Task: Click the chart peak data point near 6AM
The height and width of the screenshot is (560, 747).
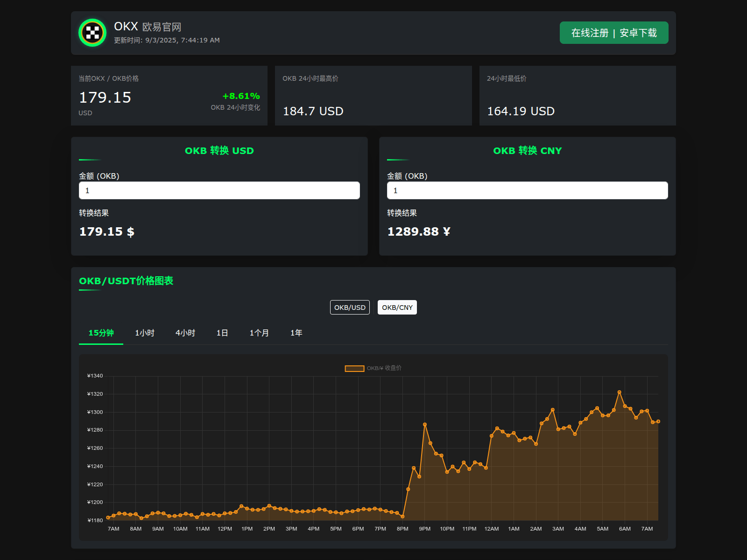Action: (x=620, y=392)
